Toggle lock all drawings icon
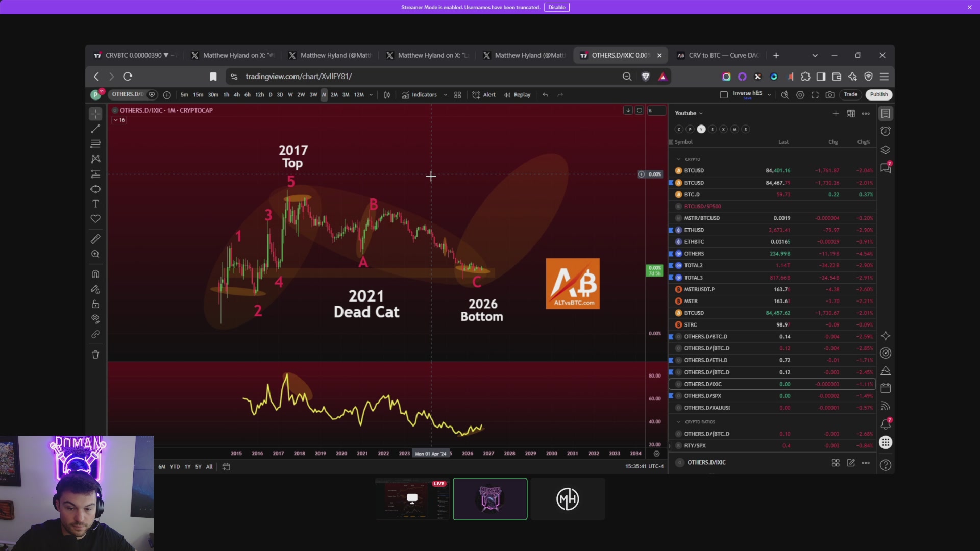The height and width of the screenshot is (551, 980). pos(95,304)
